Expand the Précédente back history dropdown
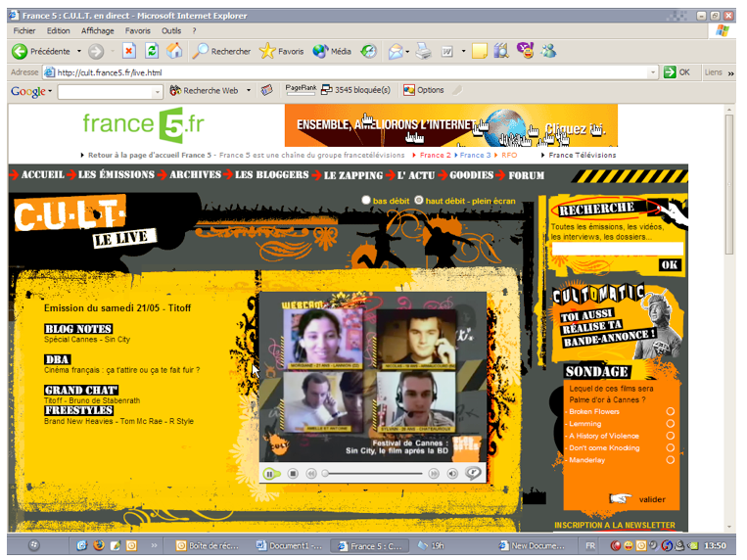This screenshot has height=560, width=747. (79, 51)
